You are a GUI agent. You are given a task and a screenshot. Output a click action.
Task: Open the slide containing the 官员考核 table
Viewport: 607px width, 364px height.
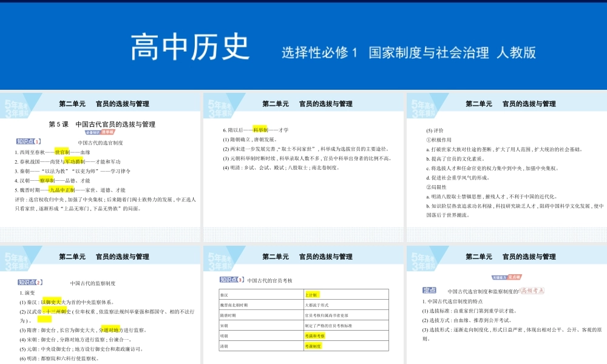pyautogui.click(x=303, y=305)
